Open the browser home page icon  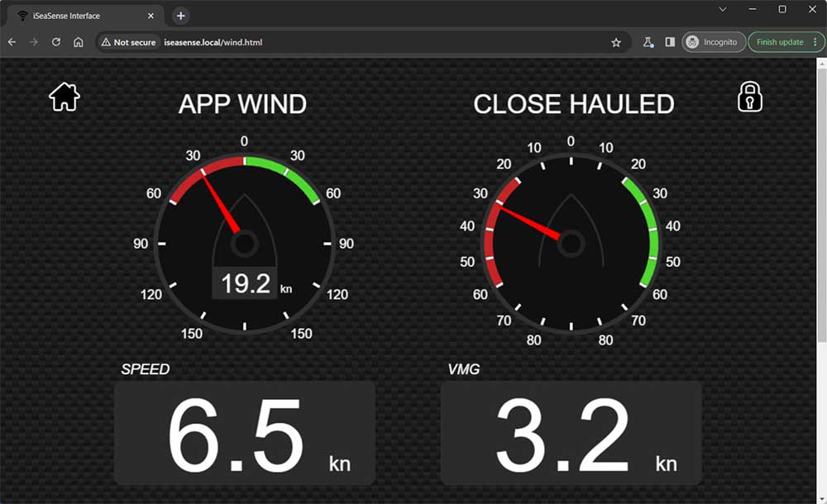[x=77, y=41]
